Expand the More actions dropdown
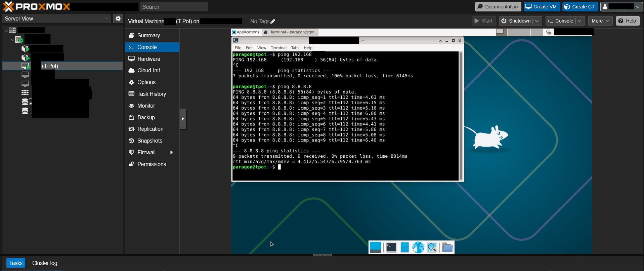 600,21
